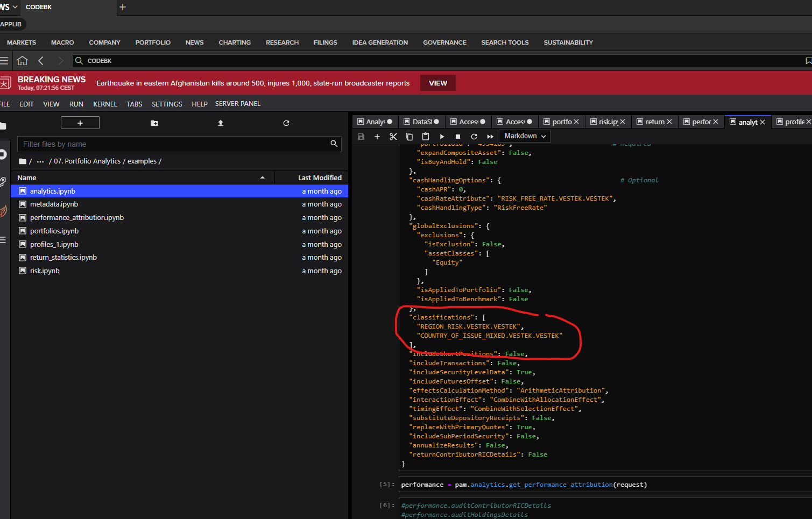This screenshot has height=519, width=812.
Task: Open the RUN menu
Action: click(76, 104)
